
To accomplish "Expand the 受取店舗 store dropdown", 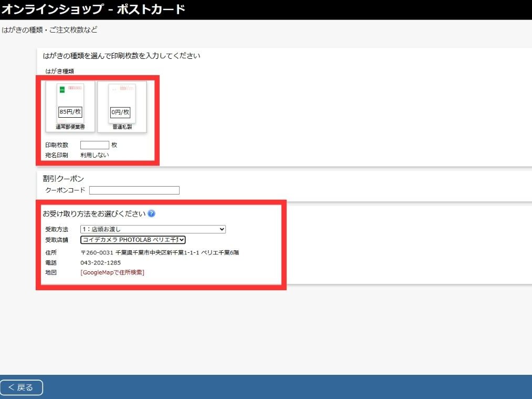I will [133, 240].
